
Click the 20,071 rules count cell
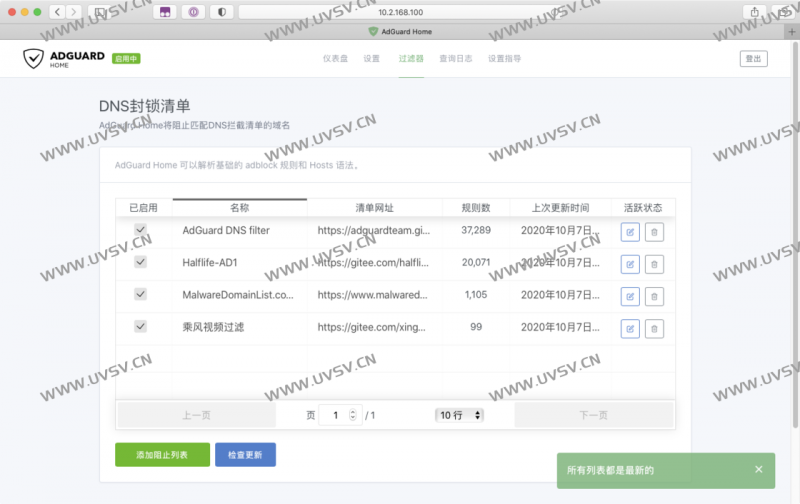476,262
